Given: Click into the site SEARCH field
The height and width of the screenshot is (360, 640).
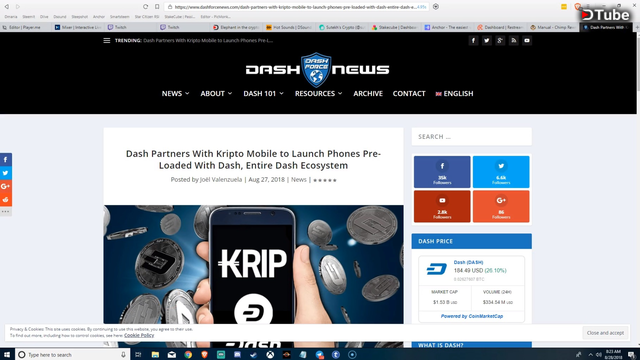Looking at the screenshot, I should tap(471, 137).
